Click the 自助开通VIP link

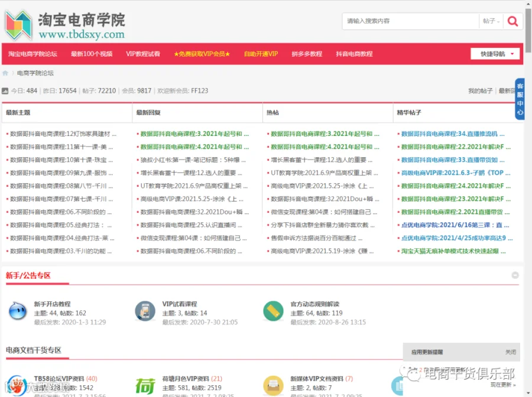[261, 54]
